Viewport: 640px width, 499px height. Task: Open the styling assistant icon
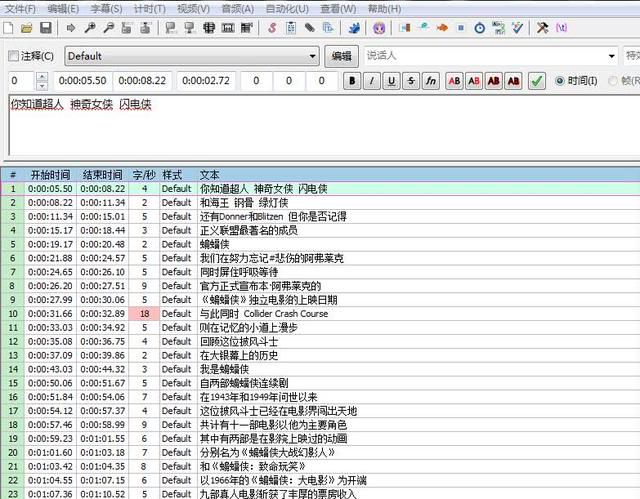424,28
